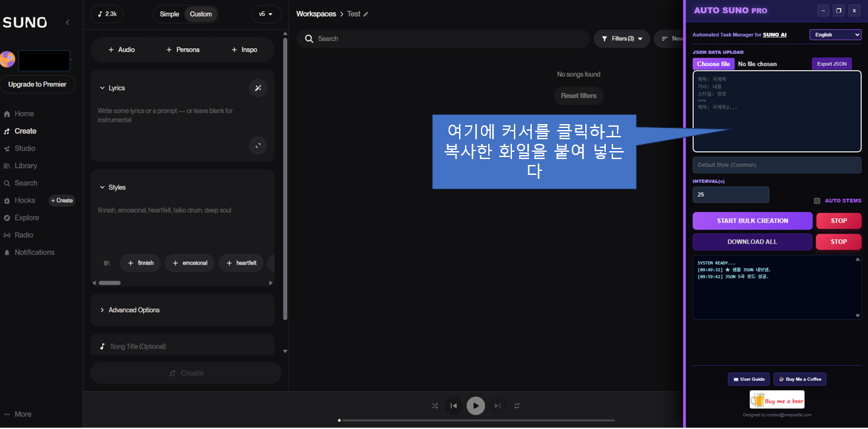
Task: Click the + Create button beside Hooks
Action: (x=62, y=201)
